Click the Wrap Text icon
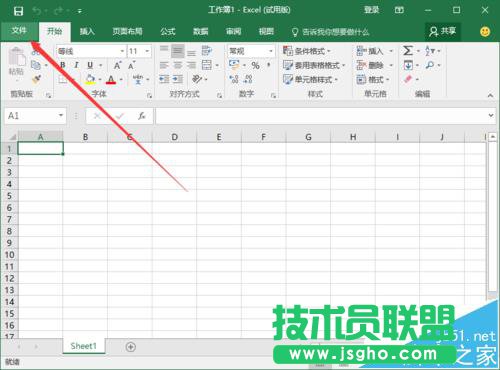This screenshot has width=500, height=370. point(207,51)
